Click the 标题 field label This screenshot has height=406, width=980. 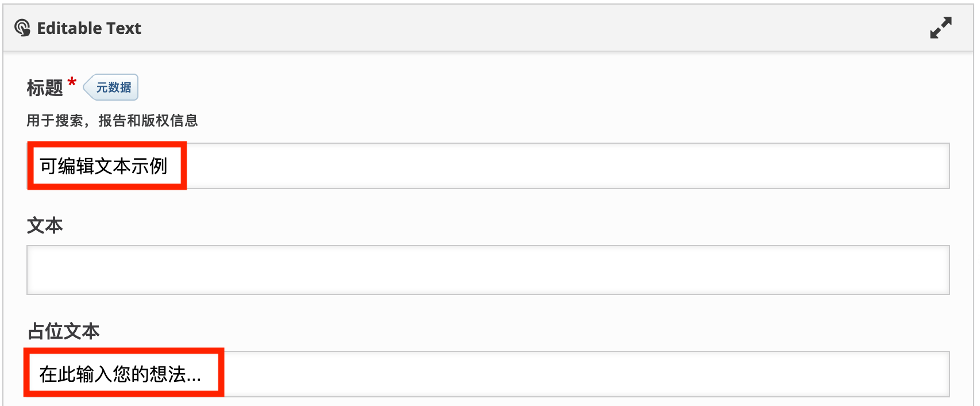(45, 88)
